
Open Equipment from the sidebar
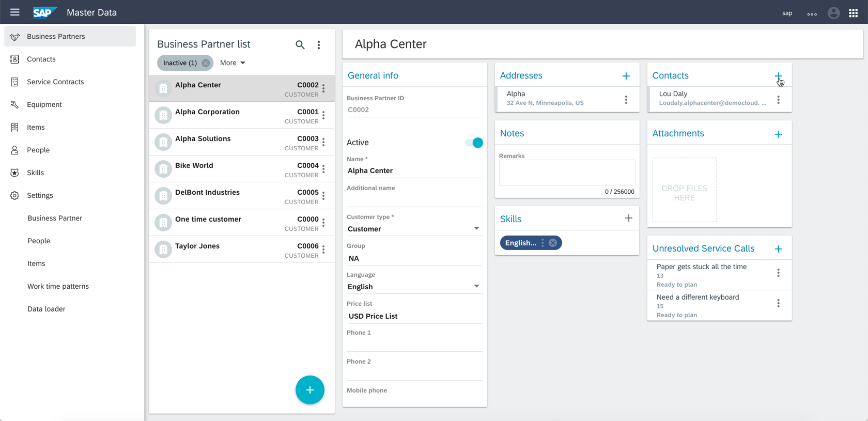44,104
